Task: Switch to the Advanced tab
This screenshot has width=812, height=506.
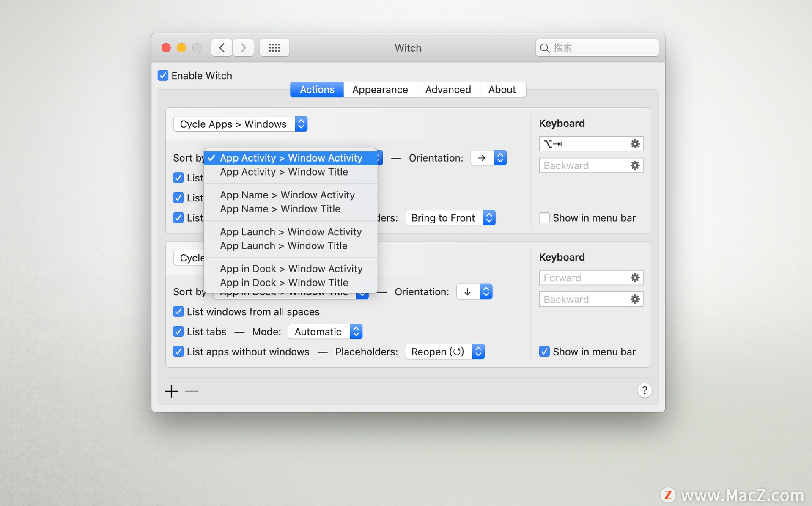Action: tap(448, 90)
